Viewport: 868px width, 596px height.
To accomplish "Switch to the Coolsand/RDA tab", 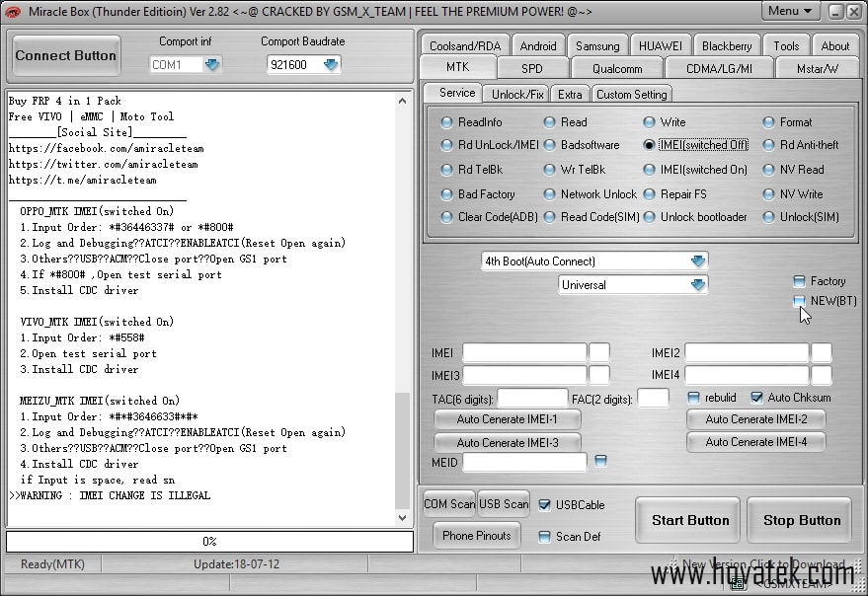I will click(x=465, y=46).
